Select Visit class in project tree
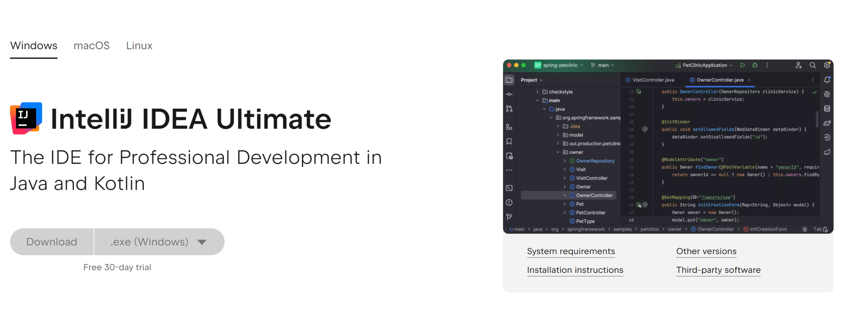Screen dimensions: 868x324 pyautogui.click(x=578, y=169)
